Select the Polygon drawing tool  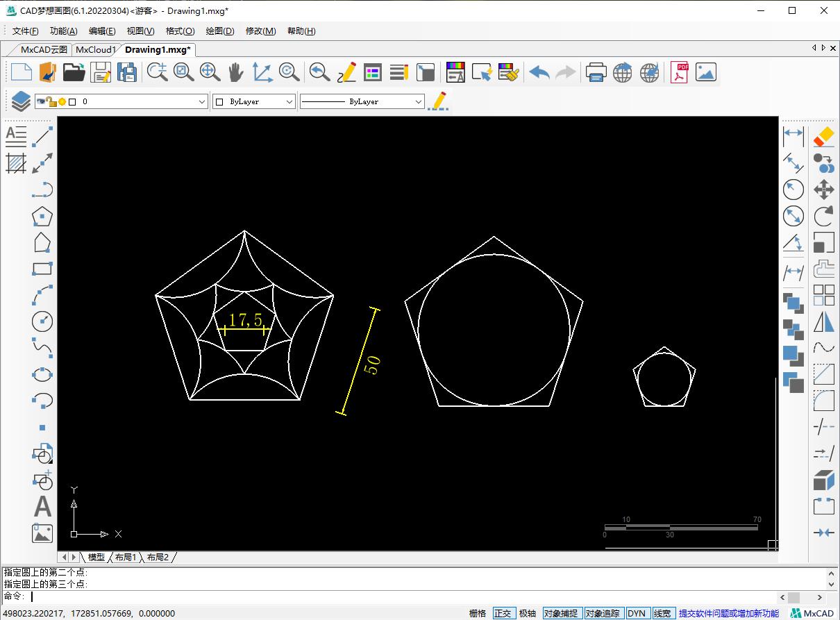coord(42,217)
